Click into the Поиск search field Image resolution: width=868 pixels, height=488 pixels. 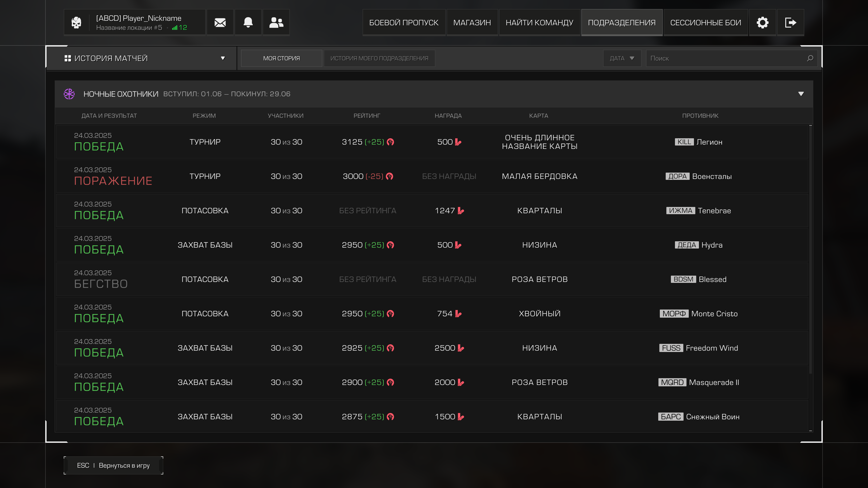[724, 58]
